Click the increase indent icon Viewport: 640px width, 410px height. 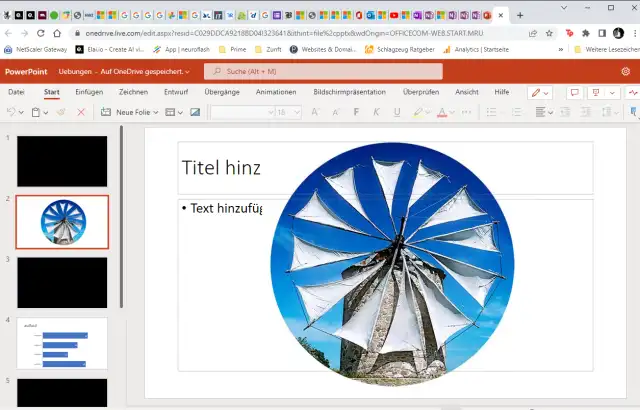point(586,112)
